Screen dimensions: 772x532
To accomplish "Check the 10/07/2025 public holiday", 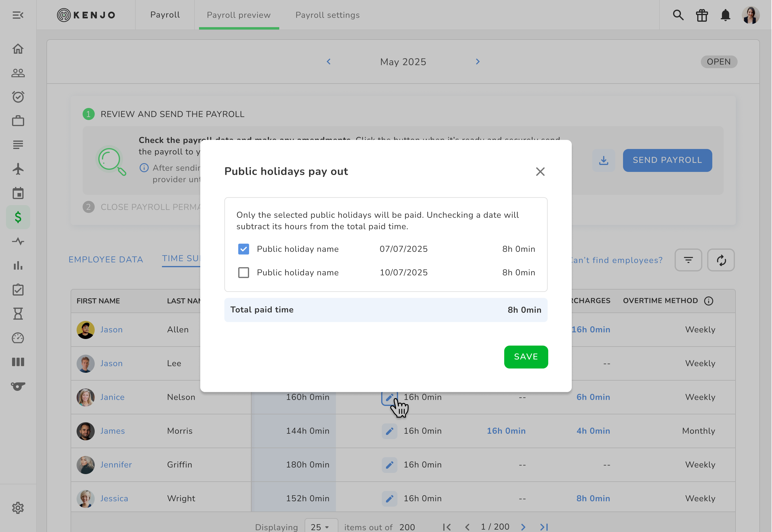I will pos(243,273).
